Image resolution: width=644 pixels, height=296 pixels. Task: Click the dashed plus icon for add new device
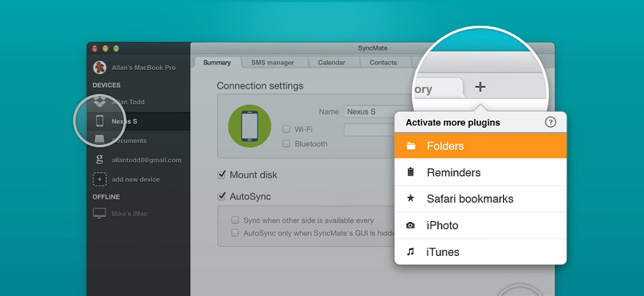pyautogui.click(x=100, y=179)
